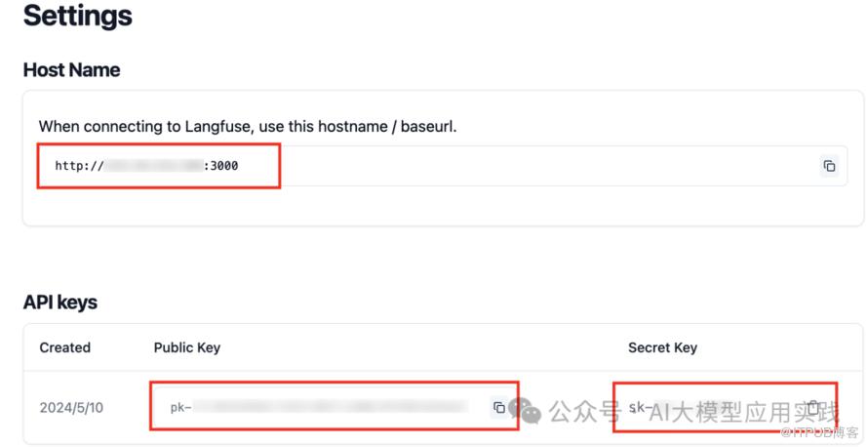Click the API keys section heading
Image resolution: width=868 pixels, height=447 pixels.
[60, 303]
